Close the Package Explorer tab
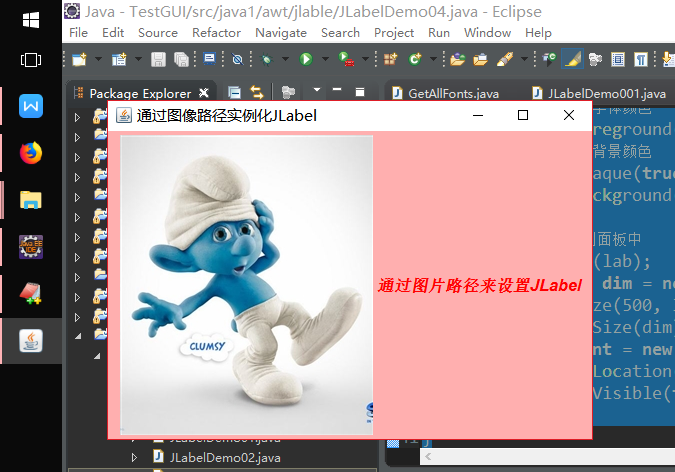 pyautogui.click(x=204, y=93)
